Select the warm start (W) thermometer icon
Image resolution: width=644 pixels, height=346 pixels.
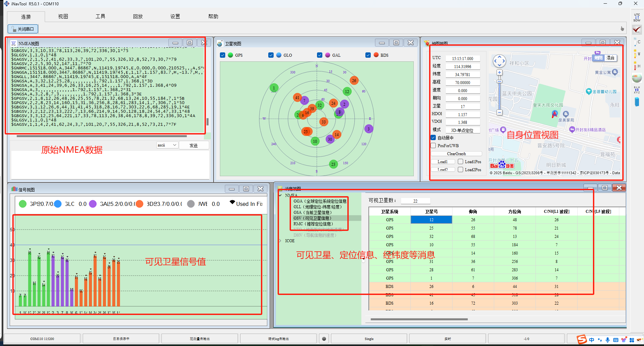pos(636,54)
